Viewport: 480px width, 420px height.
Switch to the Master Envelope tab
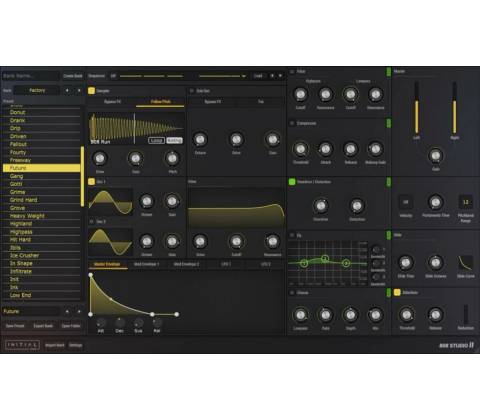(x=107, y=264)
